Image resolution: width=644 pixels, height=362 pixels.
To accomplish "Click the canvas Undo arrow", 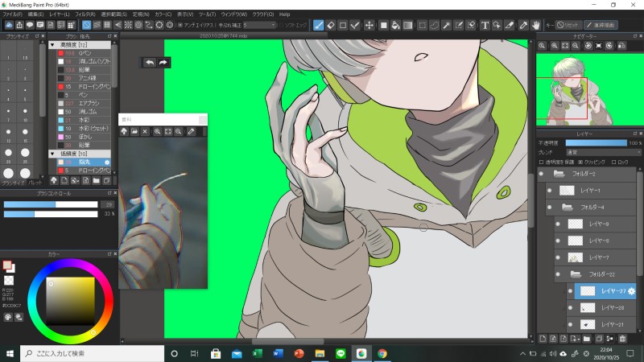I will [x=150, y=63].
